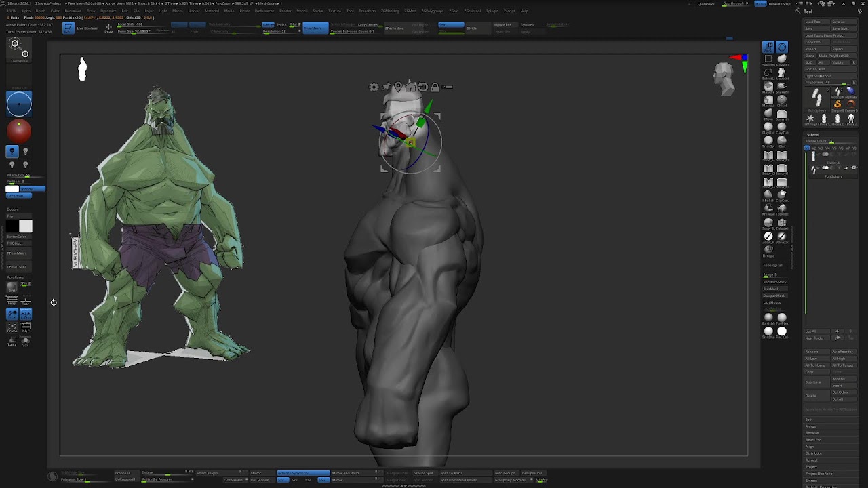Select the Draw mode button
The width and height of the screenshot is (868, 488).
pyautogui.click(x=108, y=28)
